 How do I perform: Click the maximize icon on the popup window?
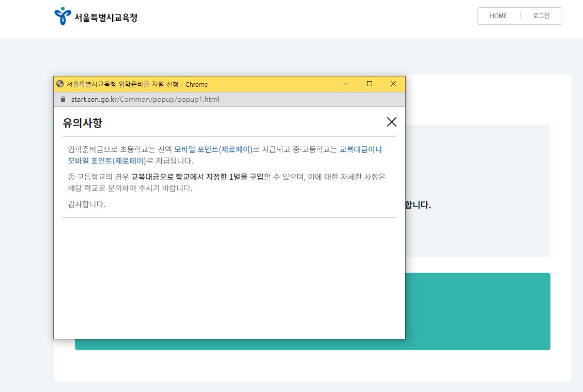click(x=369, y=84)
